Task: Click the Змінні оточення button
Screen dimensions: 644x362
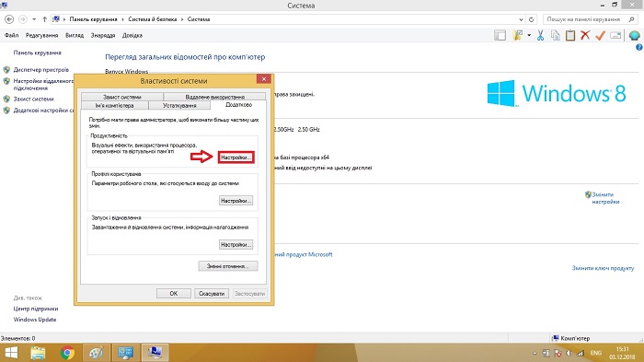Action: coord(228,266)
